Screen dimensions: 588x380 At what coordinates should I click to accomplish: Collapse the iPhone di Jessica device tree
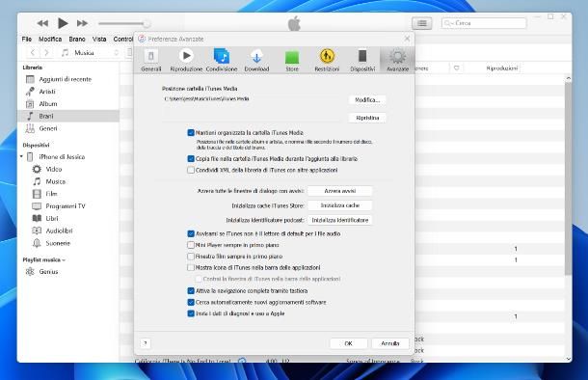21,157
